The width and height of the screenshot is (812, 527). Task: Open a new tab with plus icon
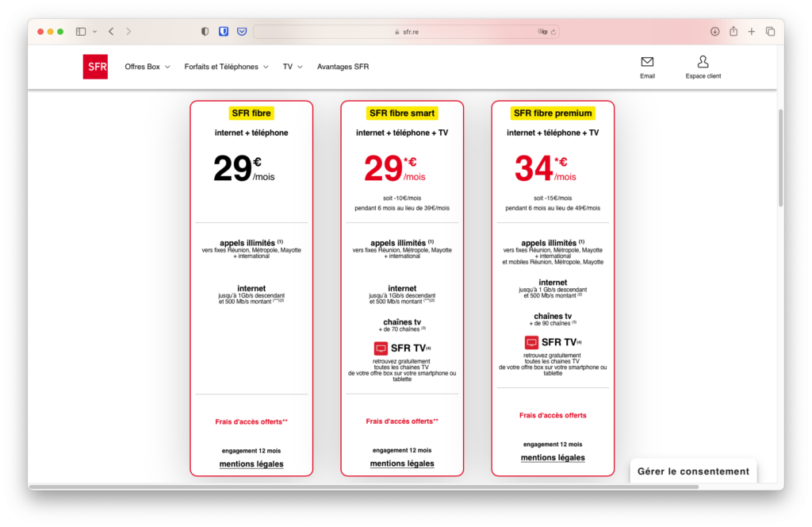click(752, 32)
